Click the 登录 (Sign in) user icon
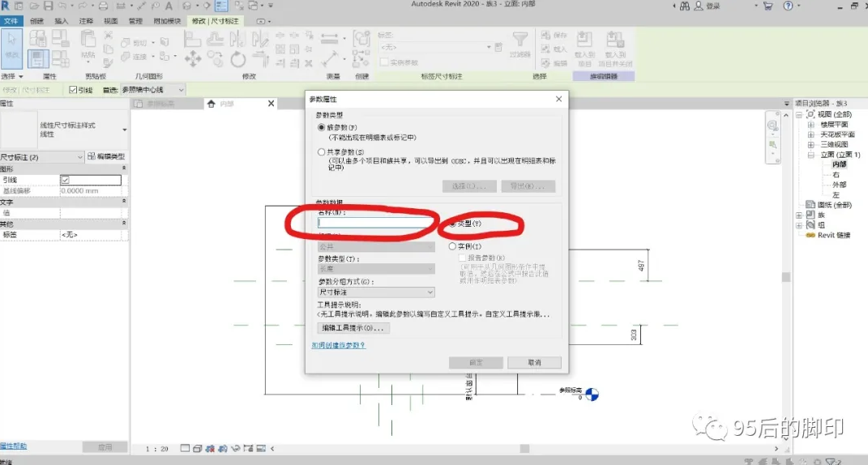Image resolution: width=868 pixels, height=465 pixels. (x=699, y=6)
